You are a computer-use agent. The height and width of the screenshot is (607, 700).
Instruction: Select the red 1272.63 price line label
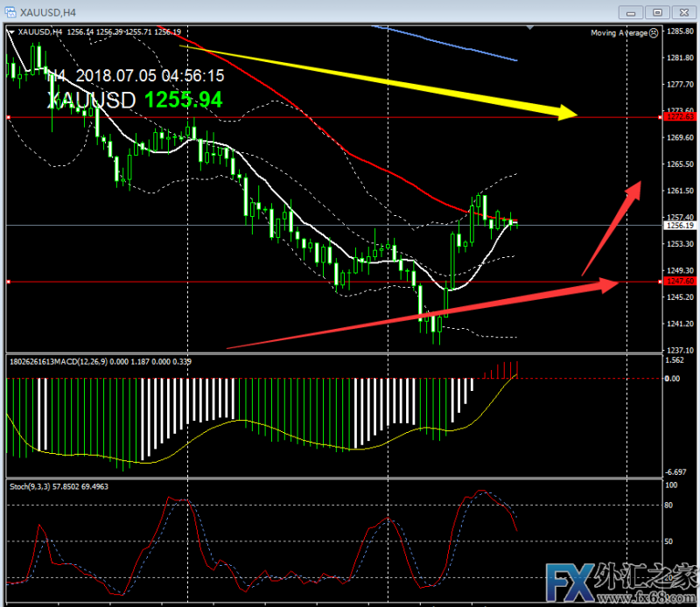pos(680,117)
